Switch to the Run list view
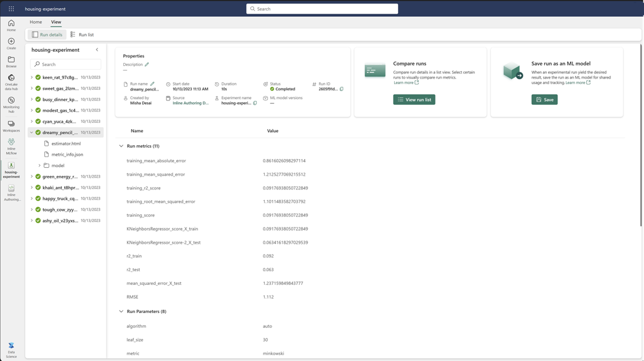 click(x=82, y=34)
